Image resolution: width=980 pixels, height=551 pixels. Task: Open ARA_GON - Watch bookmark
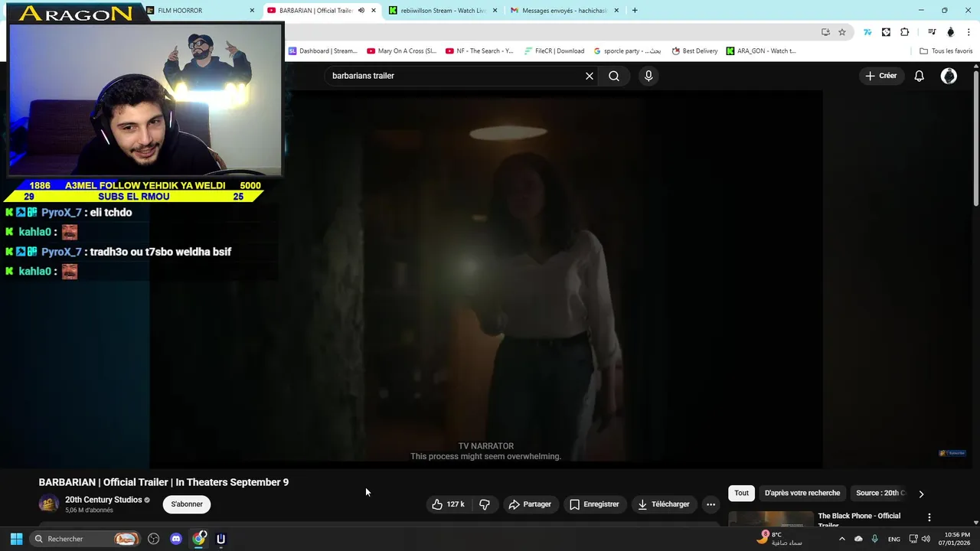pos(761,51)
